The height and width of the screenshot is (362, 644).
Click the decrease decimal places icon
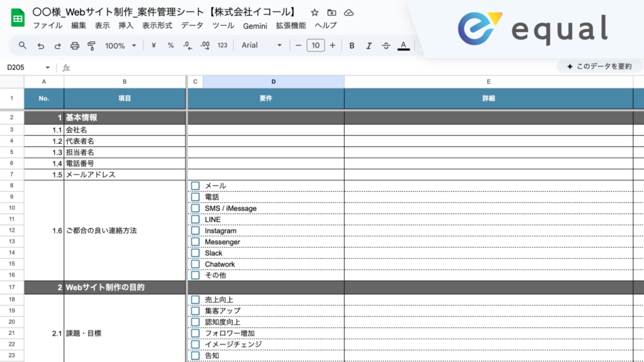pyautogui.click(x=186, y=45)
